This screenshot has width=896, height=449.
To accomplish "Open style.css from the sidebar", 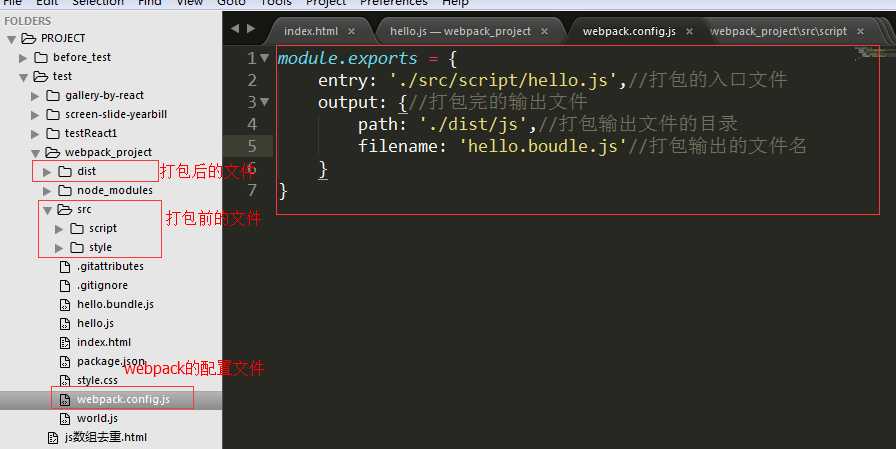I will tap(97, 380).
